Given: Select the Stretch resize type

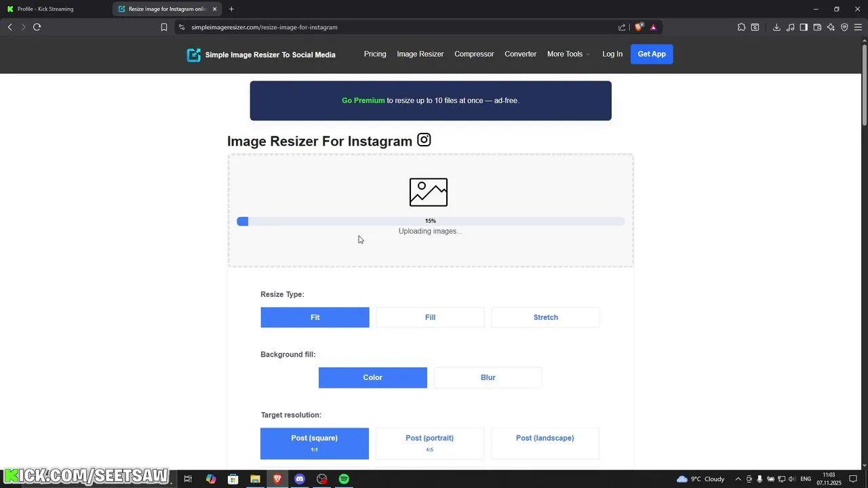Looking at the screenshot, I should pos(545,317).
